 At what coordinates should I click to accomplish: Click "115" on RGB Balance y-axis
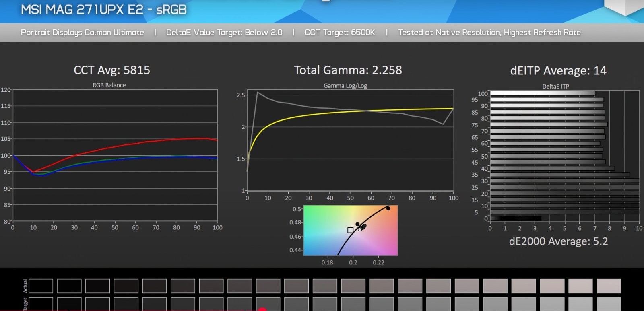pos(6,106)
